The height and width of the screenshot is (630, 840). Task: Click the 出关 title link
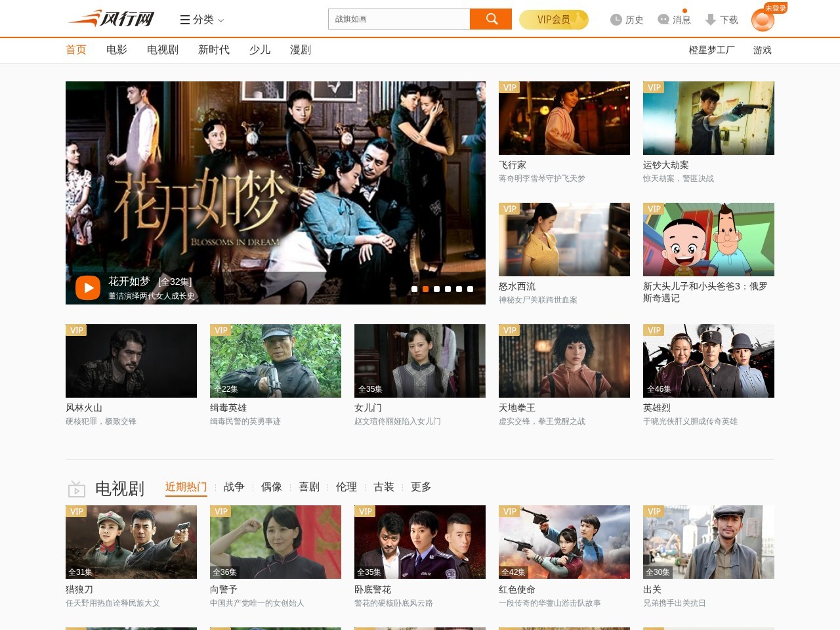click(x=652, y=590)
